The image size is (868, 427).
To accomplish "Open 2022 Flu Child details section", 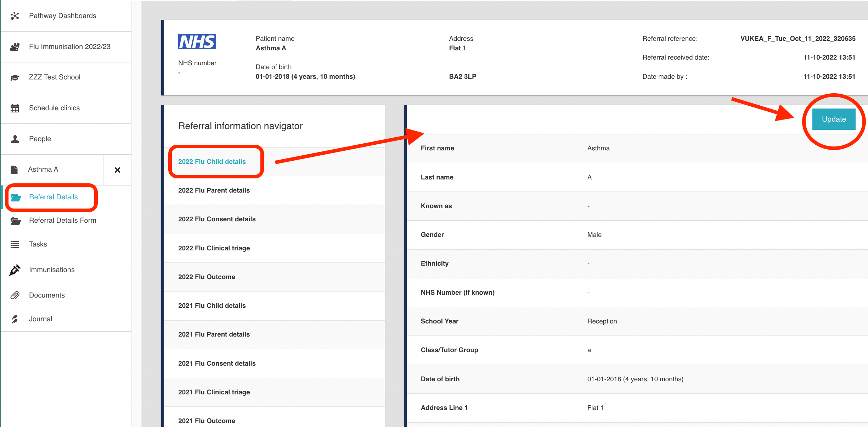I will tap(212, 162).
